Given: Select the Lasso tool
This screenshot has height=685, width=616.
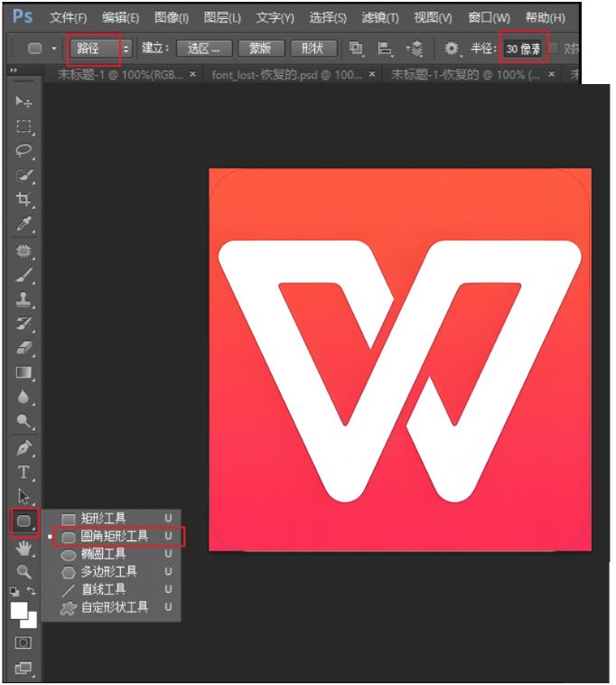Looking at the screenshot, I should [x=23, y=150].
